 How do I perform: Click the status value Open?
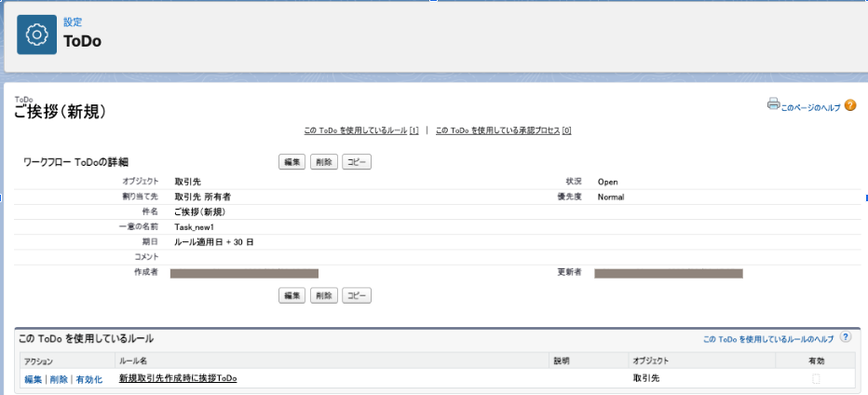click(608, 182)
